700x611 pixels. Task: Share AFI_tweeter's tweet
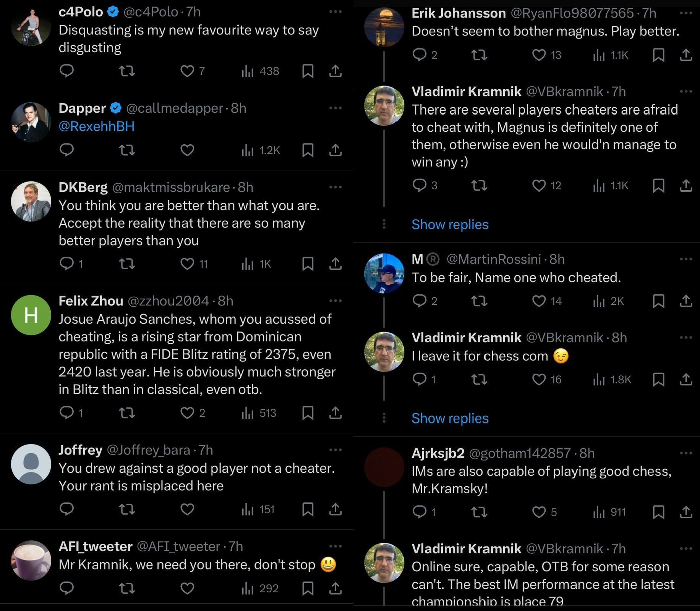coord(335,588)
